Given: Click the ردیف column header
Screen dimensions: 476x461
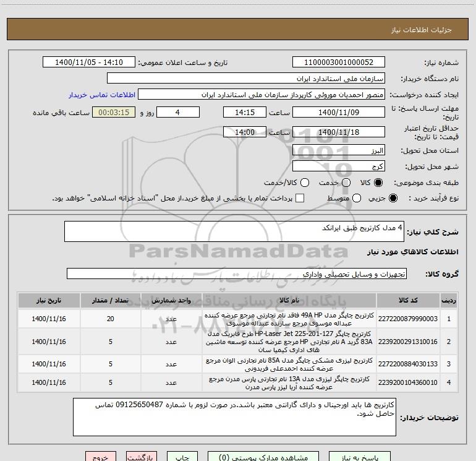Looking at the screenshot, I should (x=449, y=300).
